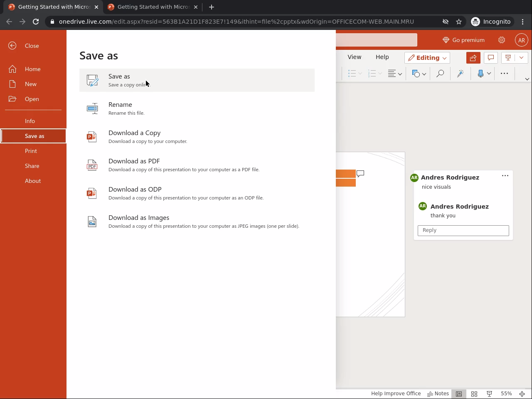This screenshot has height=399, width=532.
Task: Click the Find magnifier icon in toolbar
Action: click(440, 74)
